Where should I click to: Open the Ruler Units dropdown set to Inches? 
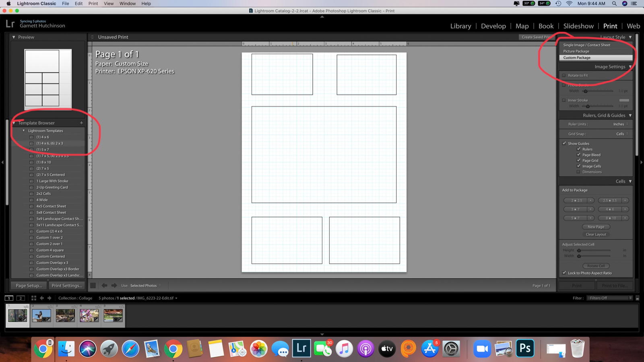pyautogui.click(x=620, y=124)
